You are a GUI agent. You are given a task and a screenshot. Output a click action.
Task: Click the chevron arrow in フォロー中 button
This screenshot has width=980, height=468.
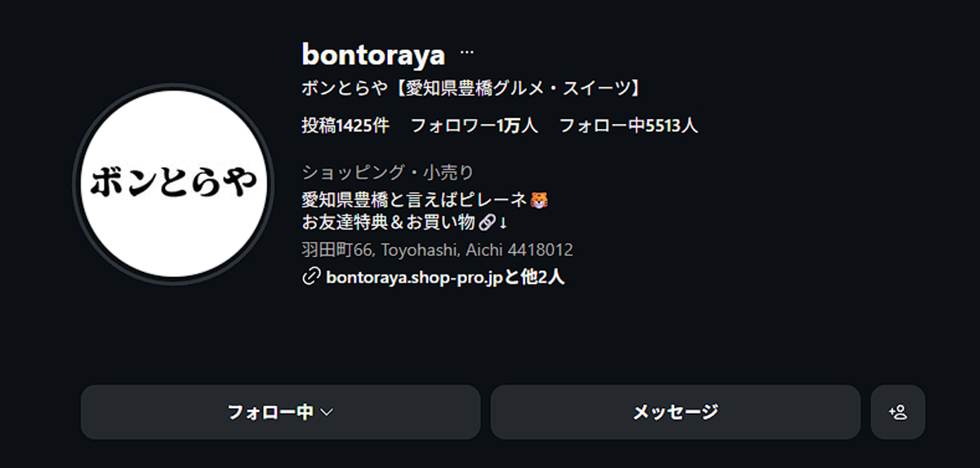pyautogui.click(x=327, y=413)
